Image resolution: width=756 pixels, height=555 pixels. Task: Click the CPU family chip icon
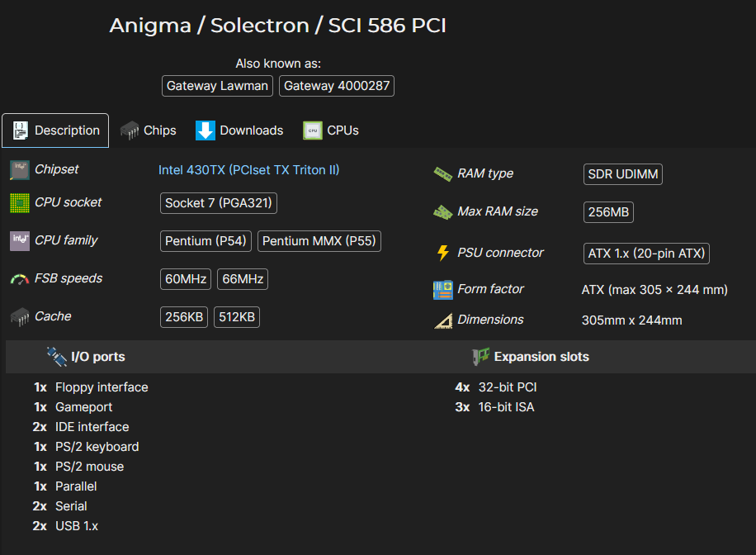click(x=20, y=240)
